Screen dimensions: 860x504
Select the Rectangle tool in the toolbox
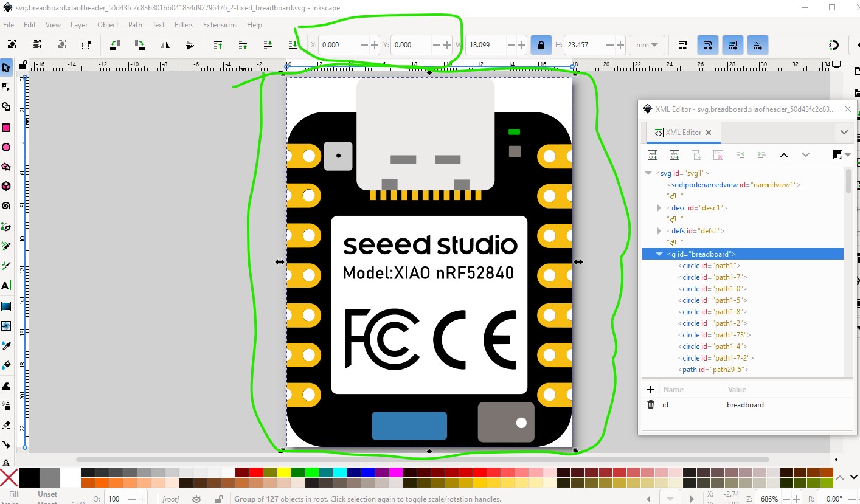(x=6, y=128)
